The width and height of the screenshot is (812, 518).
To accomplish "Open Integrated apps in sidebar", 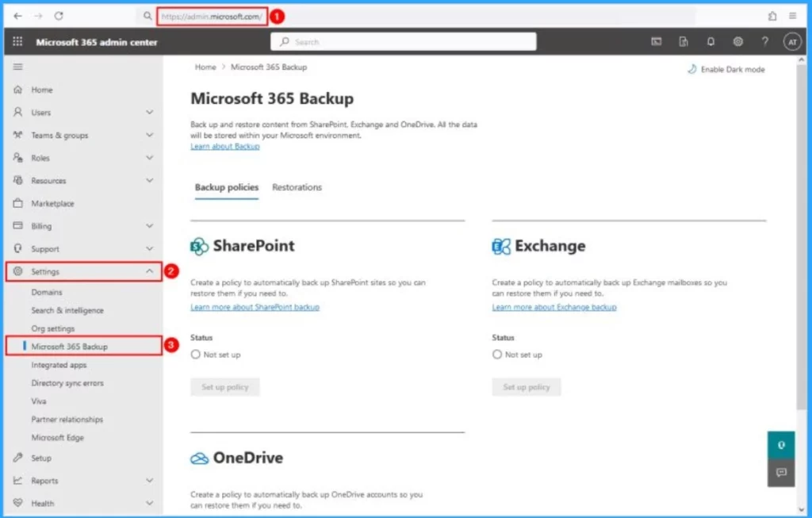I will [x=59, y=365].
